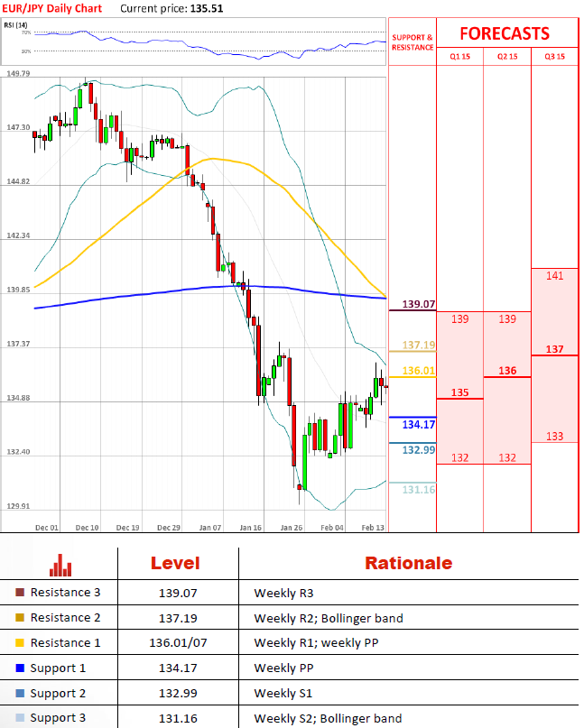The height and width of the screenshot is (728, 584).
Task: Click the 136.01 level label beside the chart
Action: pyautogui.click(x=419, y=371)
